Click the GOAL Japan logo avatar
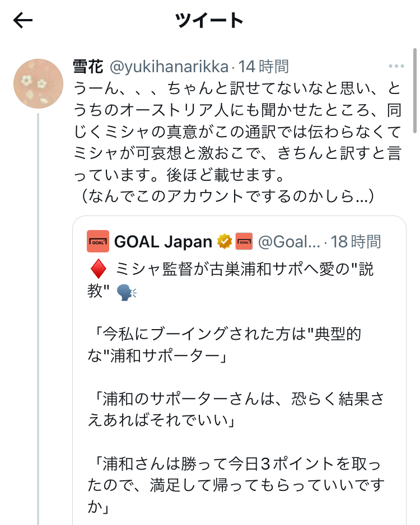420x525 pixels. (98, 241)
